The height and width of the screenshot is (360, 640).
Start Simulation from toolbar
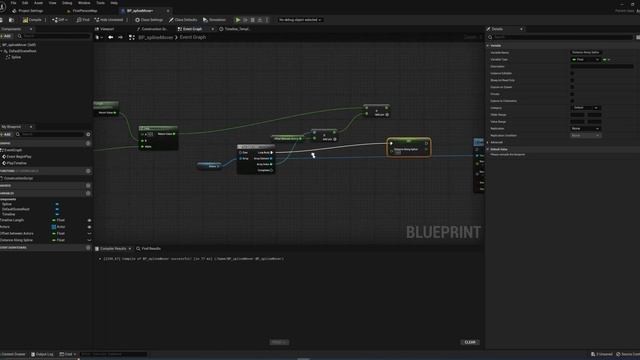point(214,20)
